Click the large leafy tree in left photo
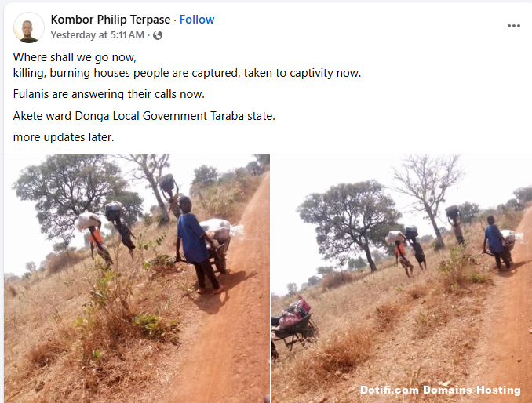The height and width of the screenshot is (403, 532). pos(76,197)
